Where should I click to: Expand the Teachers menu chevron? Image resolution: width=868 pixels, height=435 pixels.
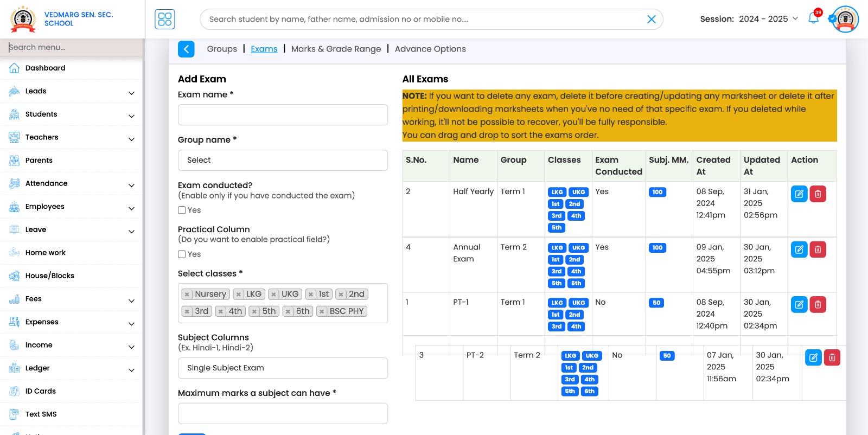(131, 139)
